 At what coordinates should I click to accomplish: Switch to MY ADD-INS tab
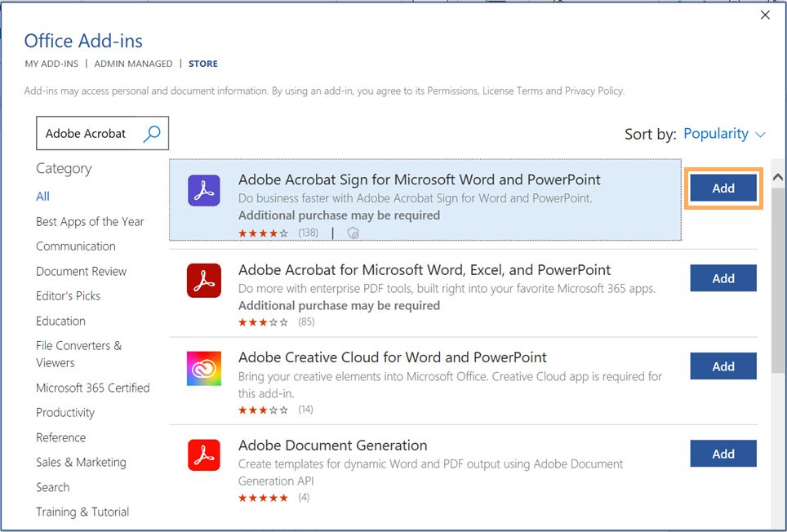click(x=51, y=64)
